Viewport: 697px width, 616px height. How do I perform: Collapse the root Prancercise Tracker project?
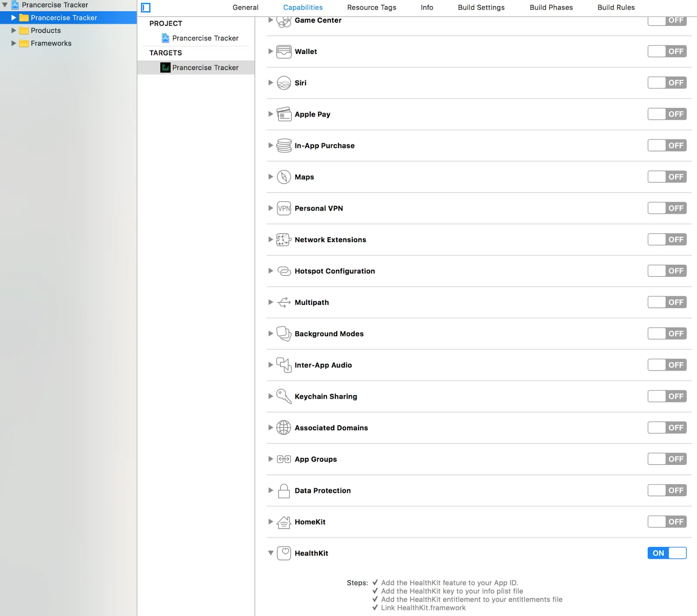click(5, 5)
